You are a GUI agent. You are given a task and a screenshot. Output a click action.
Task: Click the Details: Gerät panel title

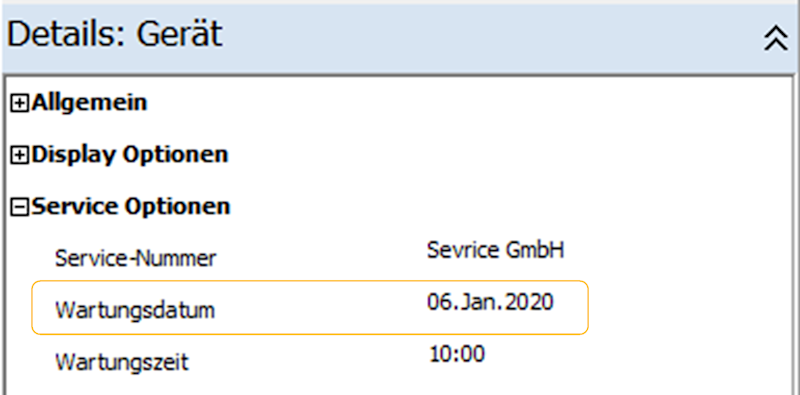tap(114, 35)
